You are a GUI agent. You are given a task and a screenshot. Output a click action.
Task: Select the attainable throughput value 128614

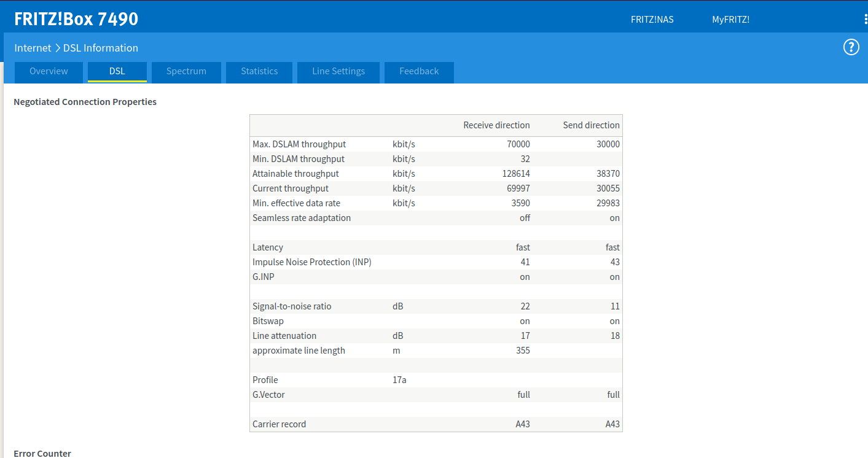[516, 174]
